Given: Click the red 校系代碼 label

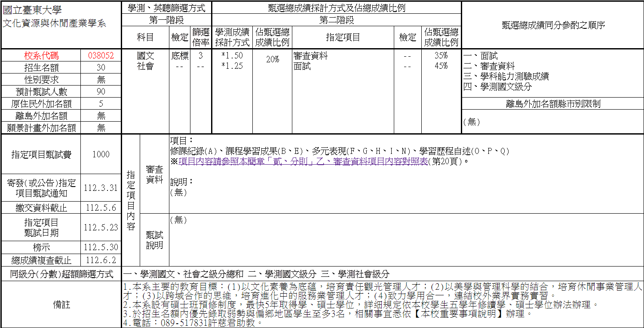Looking at the screenshot, I should tap(41, 55).
